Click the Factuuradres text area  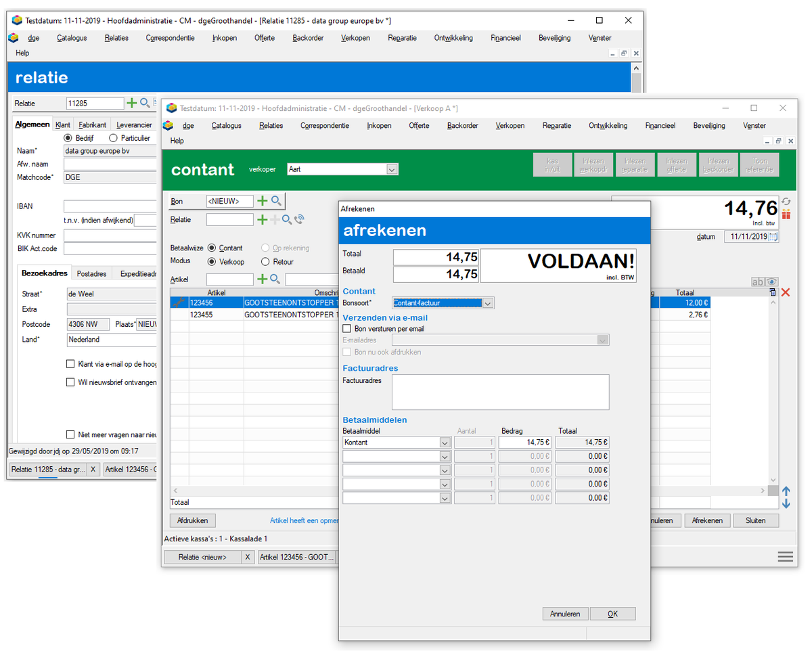(501, 392)
